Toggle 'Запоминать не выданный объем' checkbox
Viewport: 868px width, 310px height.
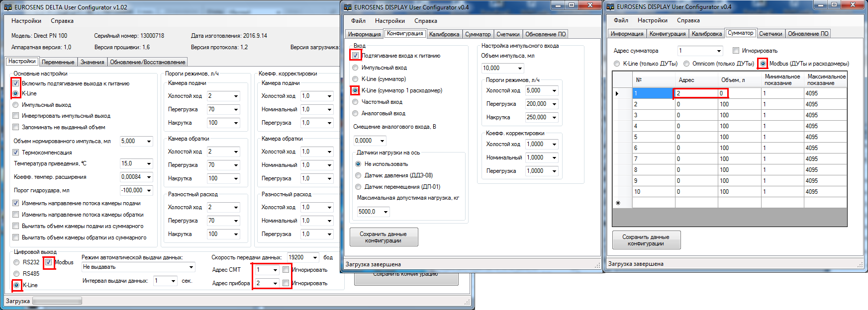(x=16, y=127)
